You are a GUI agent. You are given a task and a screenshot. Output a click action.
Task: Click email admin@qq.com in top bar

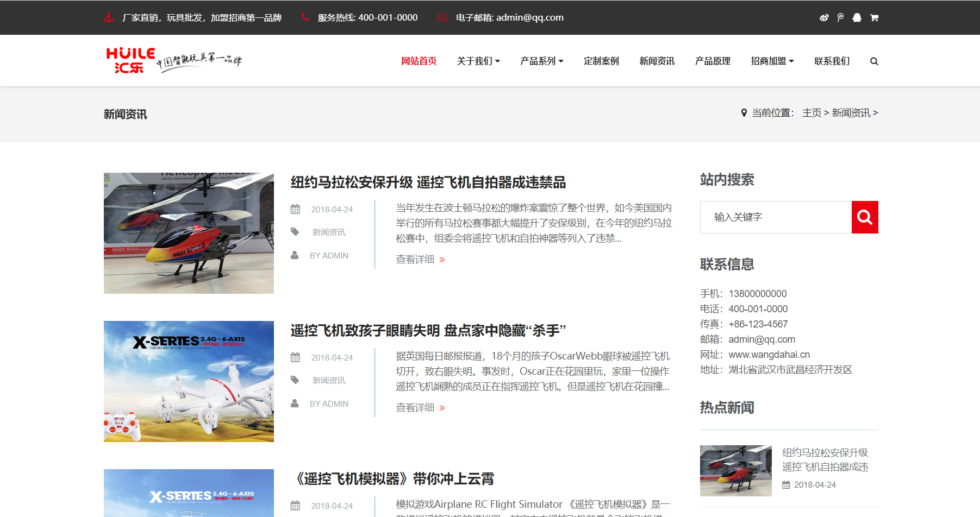point(530,17)
